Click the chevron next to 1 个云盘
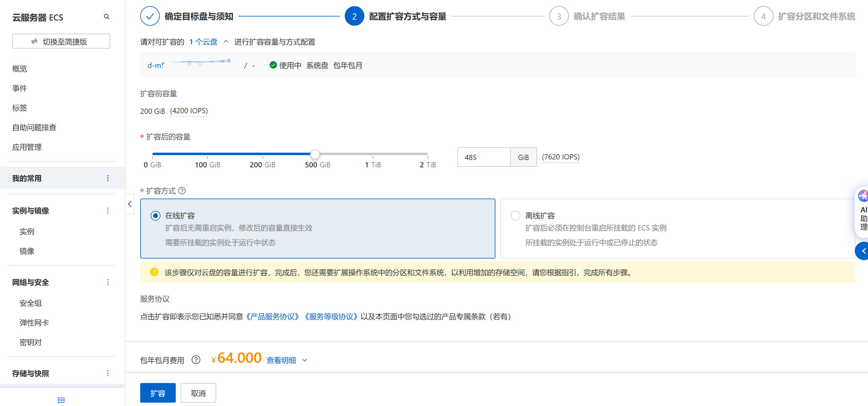 226,42
